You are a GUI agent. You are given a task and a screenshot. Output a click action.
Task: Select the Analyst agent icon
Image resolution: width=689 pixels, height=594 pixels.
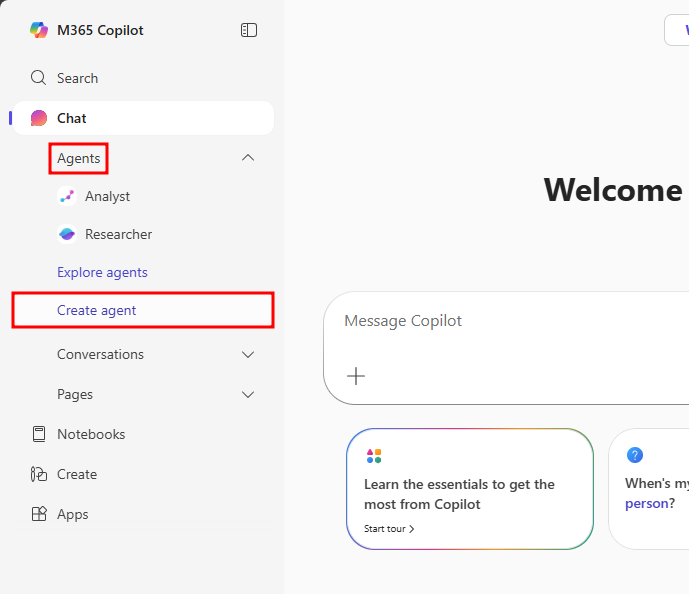67,196
